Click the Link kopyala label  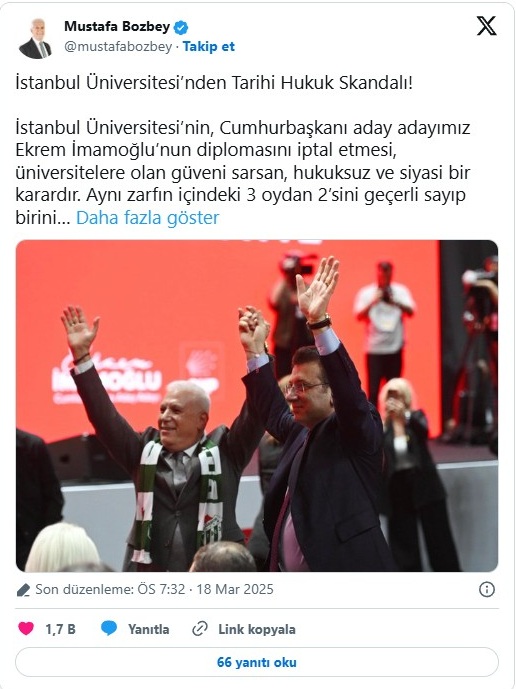click(257, 629)
